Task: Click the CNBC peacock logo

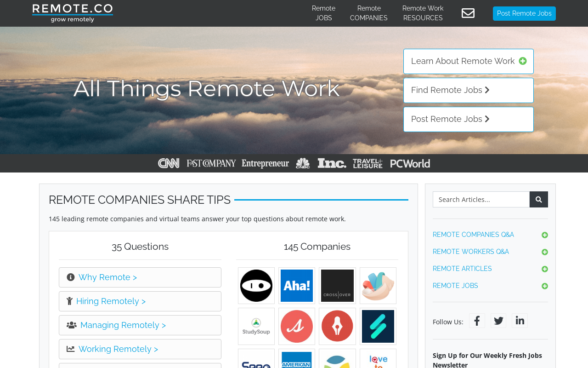Action: point(303,163)
